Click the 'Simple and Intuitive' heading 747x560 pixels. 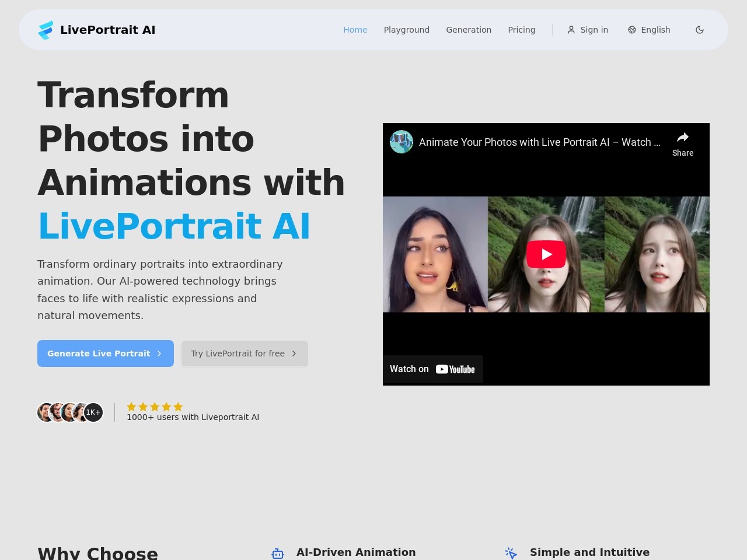point(589,552)
